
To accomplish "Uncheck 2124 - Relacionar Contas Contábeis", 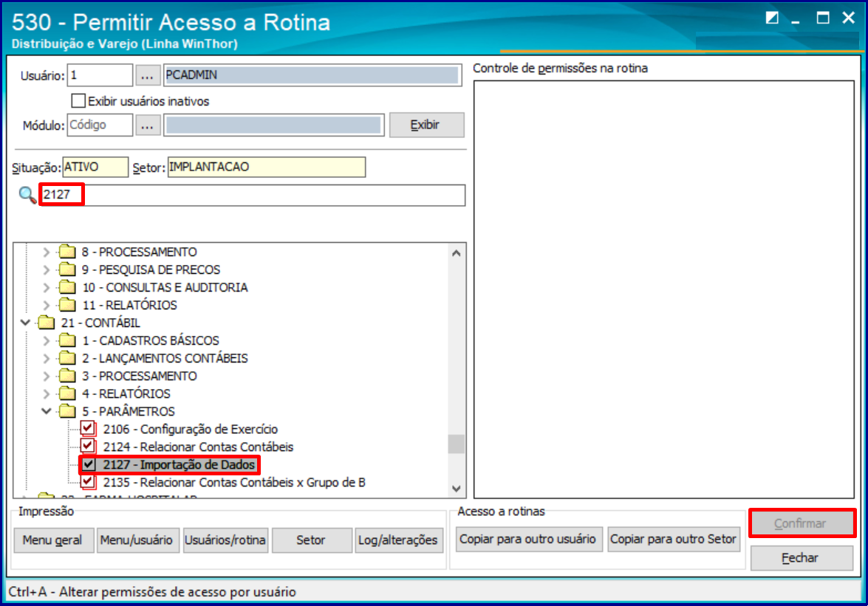I will 88,447.
